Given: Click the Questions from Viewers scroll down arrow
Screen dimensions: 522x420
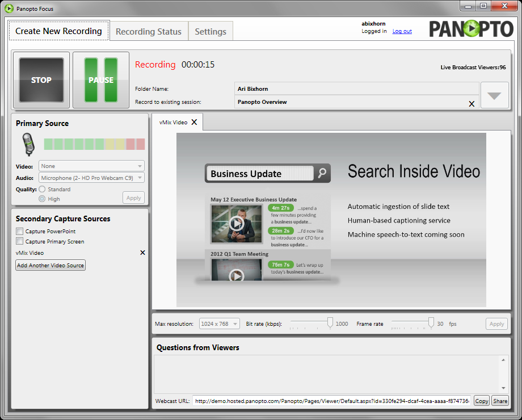Looking at the screenshot, I should [x=503, y=388].
